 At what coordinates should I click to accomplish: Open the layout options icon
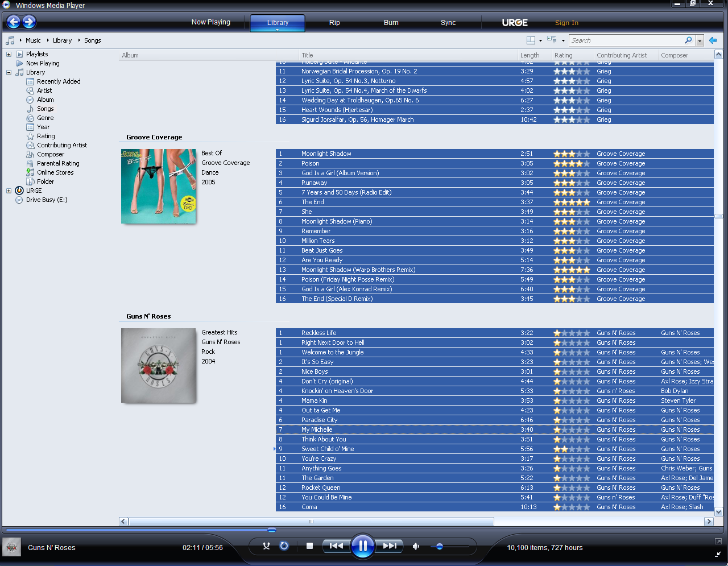pyautogui.click(x=531, y=40)
